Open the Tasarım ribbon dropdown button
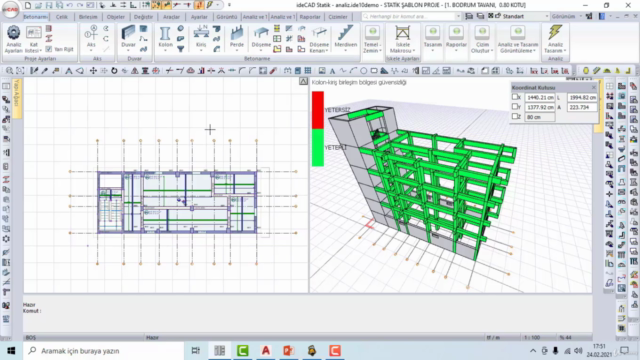Viewport: 640px width, 360px height. point(433,39)
